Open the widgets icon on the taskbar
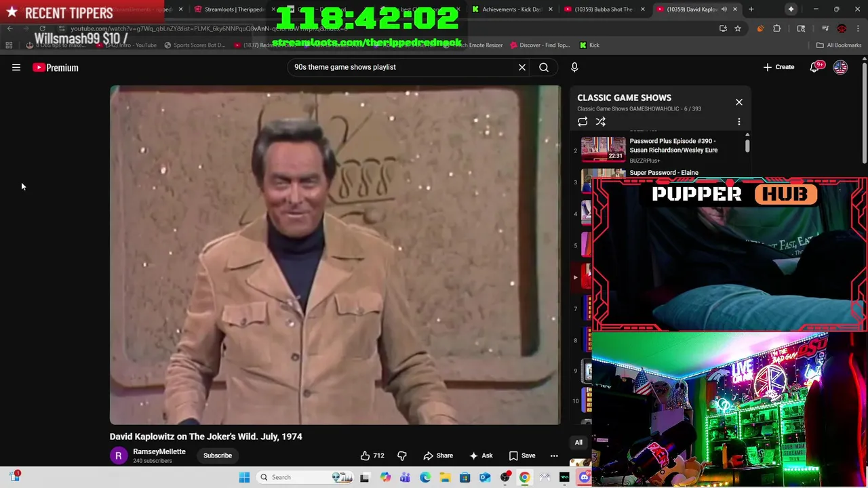868x488 pixels. click(14, 476)
